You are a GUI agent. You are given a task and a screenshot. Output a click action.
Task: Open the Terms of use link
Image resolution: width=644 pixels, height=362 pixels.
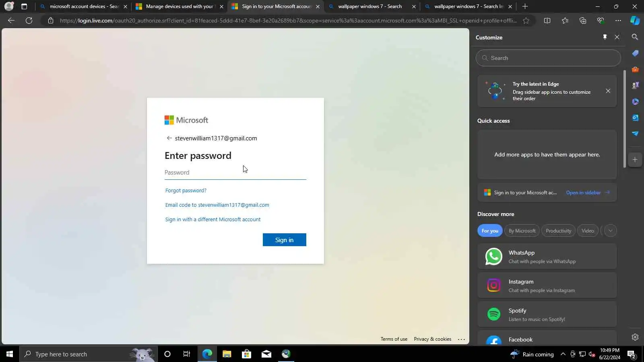point(394,339)
